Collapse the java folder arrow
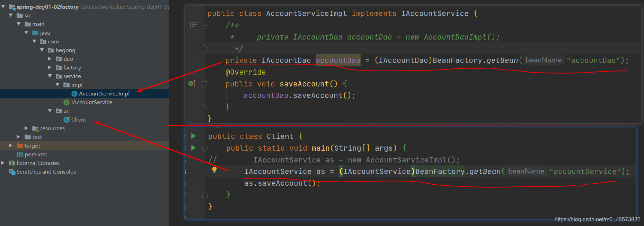Viewport: 644px width, 226px height. point(26,33)
